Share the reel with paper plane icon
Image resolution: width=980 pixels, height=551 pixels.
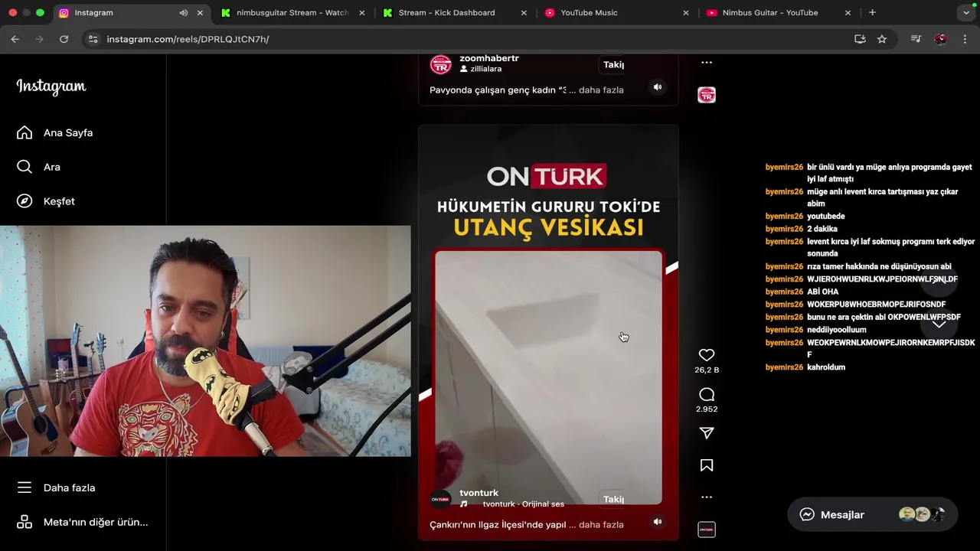point(707,433)
